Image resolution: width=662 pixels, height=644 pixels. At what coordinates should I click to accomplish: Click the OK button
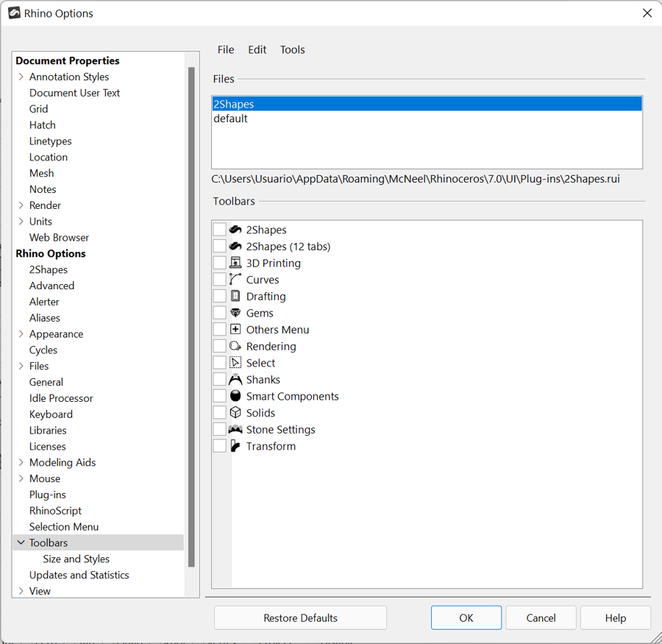pyautogui.click(x=466, y=618)
